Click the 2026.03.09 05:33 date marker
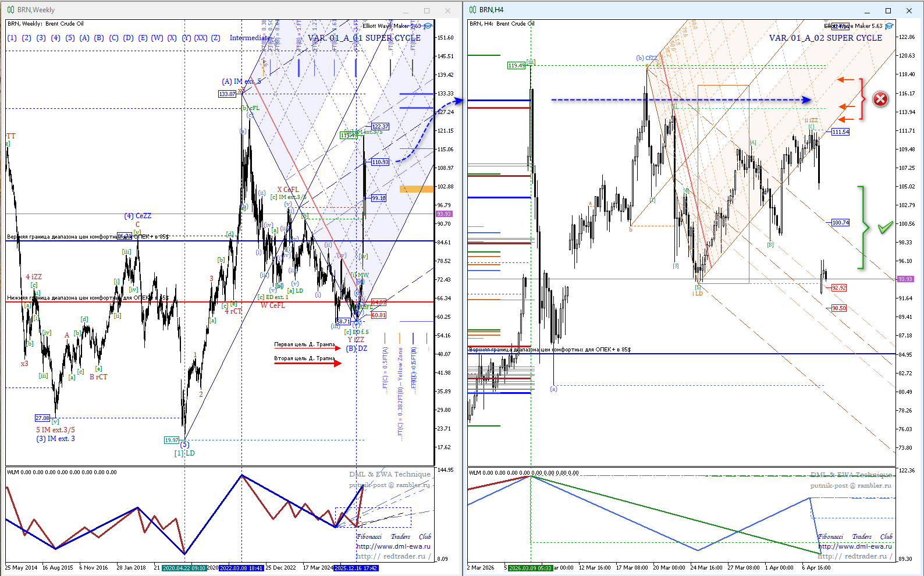 529,568
